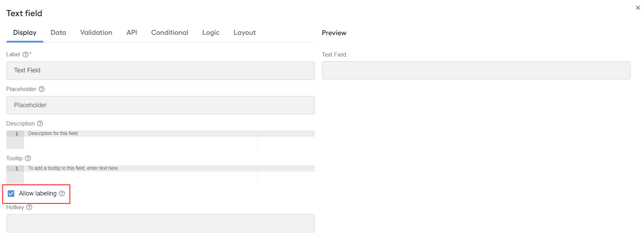The image size is (644, 237).
Task: Click the Placeholder help question icon
Action: point(42,89)
